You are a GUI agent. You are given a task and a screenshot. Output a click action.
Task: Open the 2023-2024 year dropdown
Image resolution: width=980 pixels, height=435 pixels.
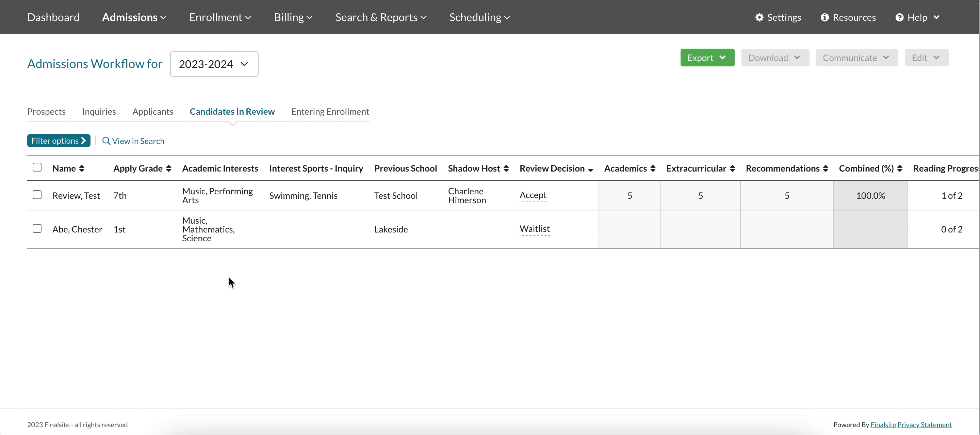pyautogui.click(x=214, y=64)
